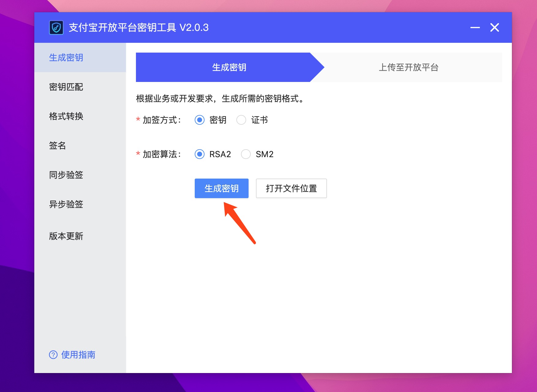Go to 密钥匹配 in the sidebar

pyautogui.click(x=66, y=87)
